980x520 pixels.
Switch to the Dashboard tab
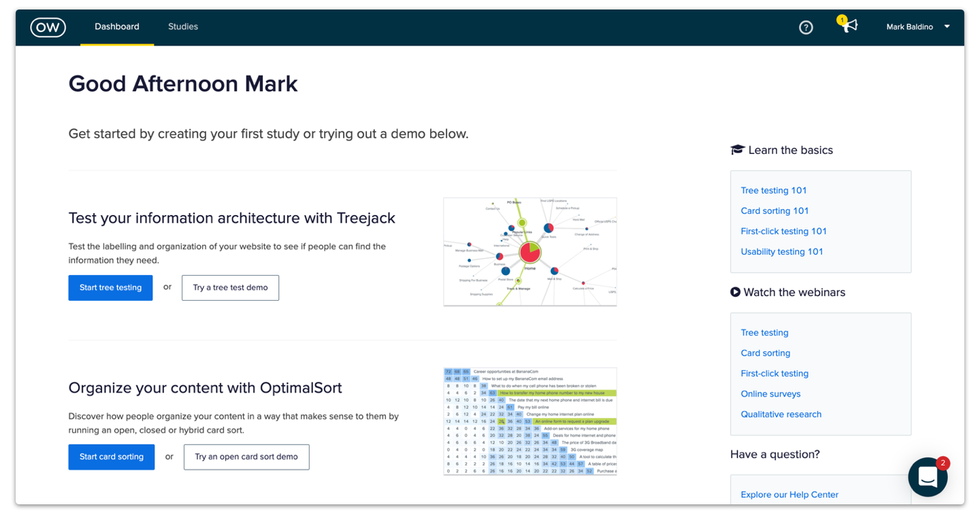[117, 27]
